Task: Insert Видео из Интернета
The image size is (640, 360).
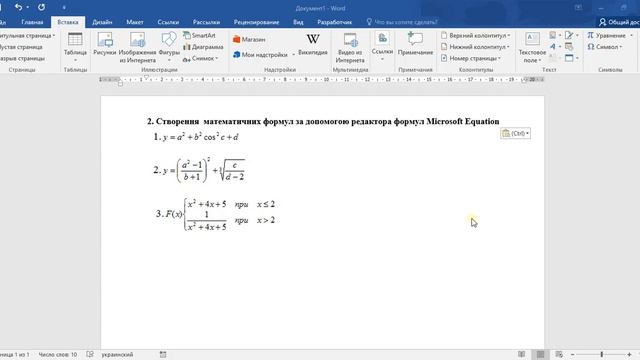Action: (x=350, y=47)
